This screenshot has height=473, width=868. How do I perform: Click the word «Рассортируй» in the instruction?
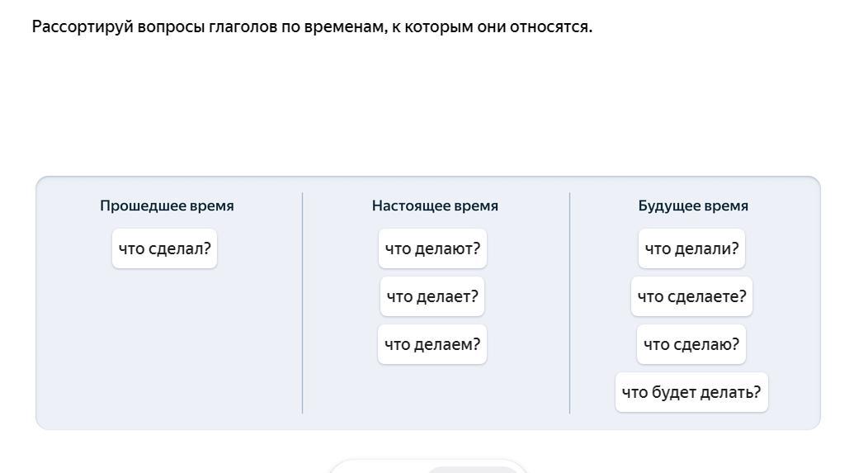pyautogui.click(x=83, y=26)
